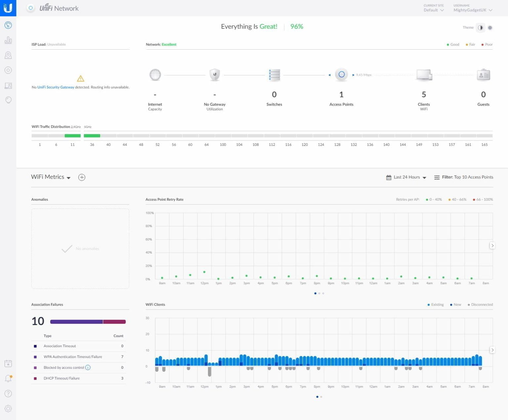Open the Statistics icon in sidebar
Viewport: 508px width, 420px height.
point(8,40)
